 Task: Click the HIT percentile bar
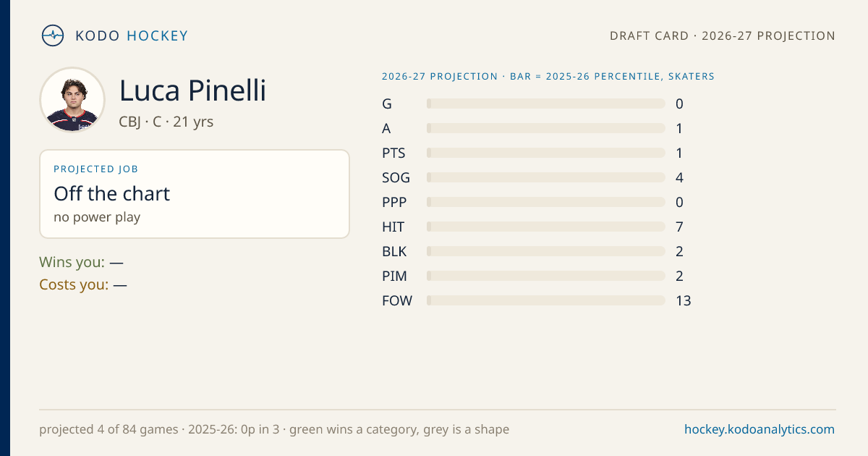(546, 227)
